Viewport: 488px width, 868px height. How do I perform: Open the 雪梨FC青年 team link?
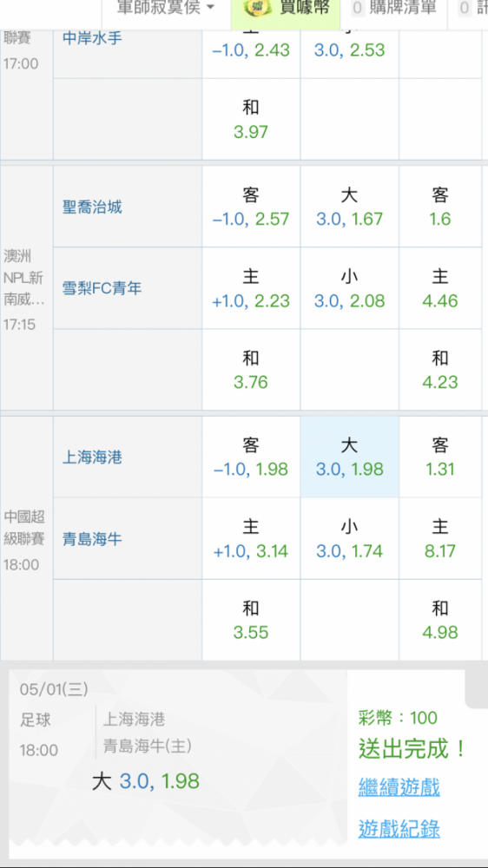[x=102, y=288]
